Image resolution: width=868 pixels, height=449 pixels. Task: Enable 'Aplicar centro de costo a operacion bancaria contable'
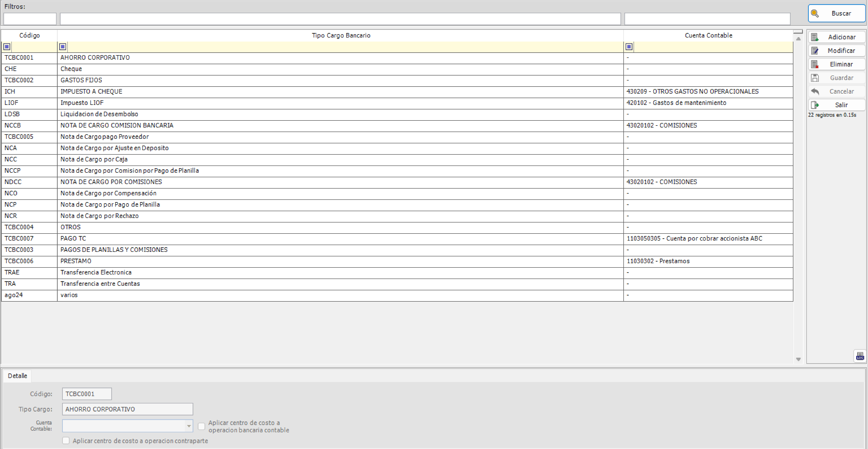(x=201, y=426)
